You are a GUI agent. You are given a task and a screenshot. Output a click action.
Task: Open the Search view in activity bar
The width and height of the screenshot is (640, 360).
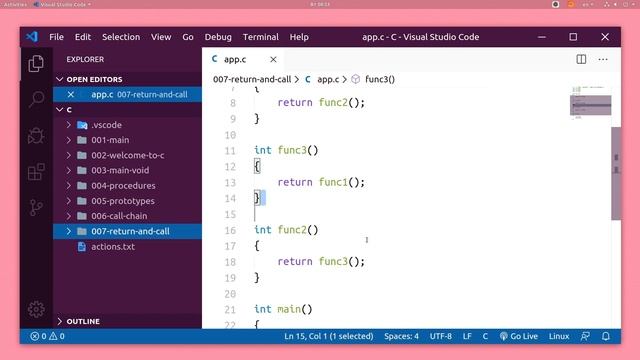(36, 98)
